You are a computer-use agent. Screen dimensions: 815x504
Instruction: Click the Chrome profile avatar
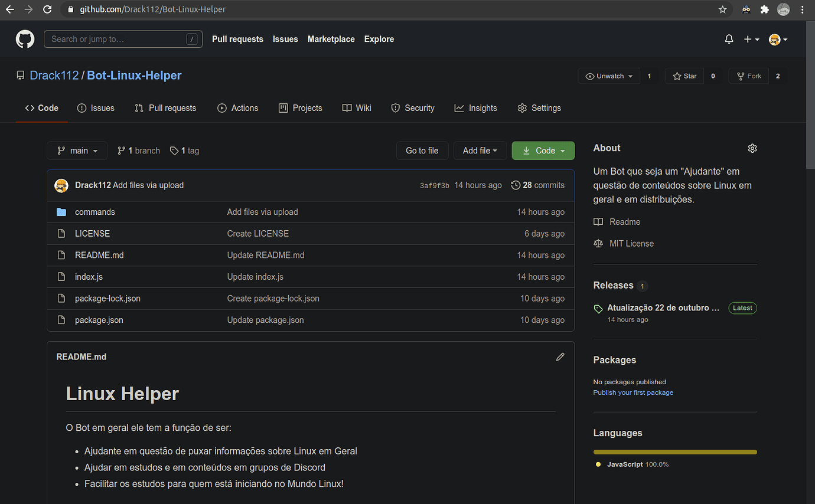[783, 9]
